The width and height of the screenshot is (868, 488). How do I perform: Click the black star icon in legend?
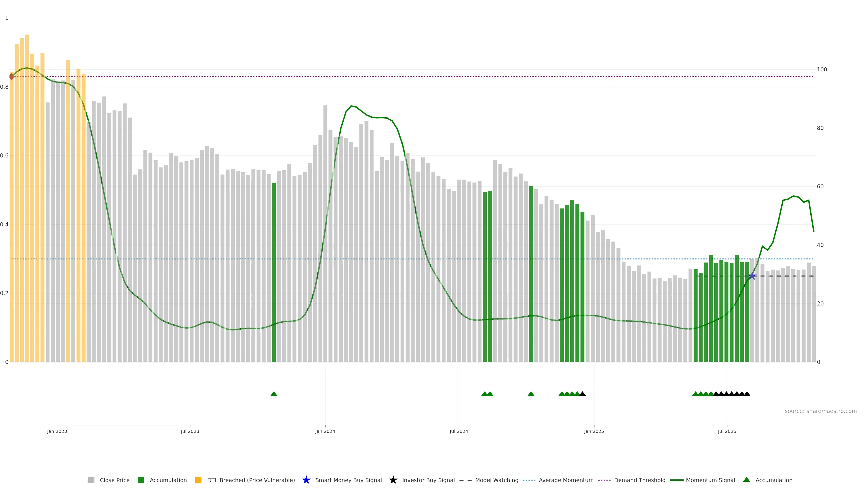pyautogui.click(x=393, y=480)
